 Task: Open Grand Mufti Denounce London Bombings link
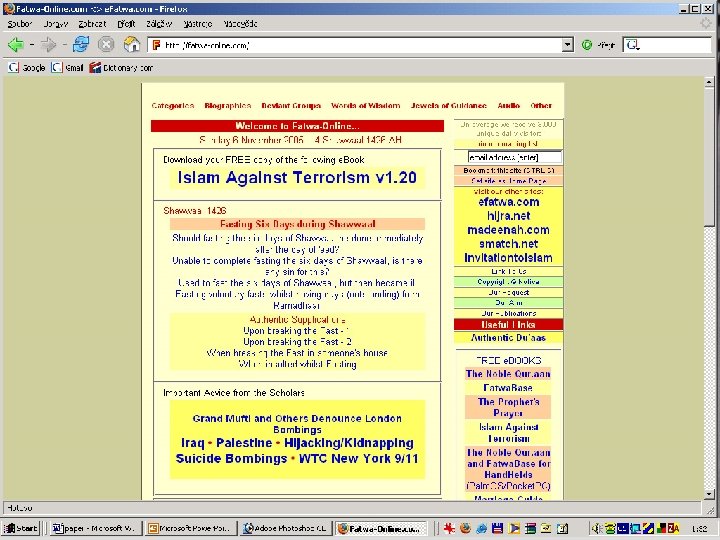pyautogui.click(x=297, y=424)
